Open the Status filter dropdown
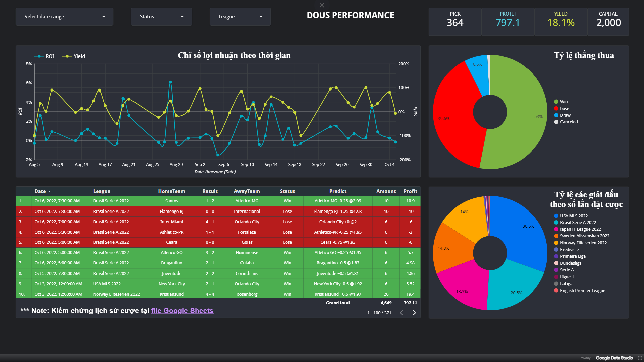This screenshot has width=644, height=362. click(x=161, y=17)
